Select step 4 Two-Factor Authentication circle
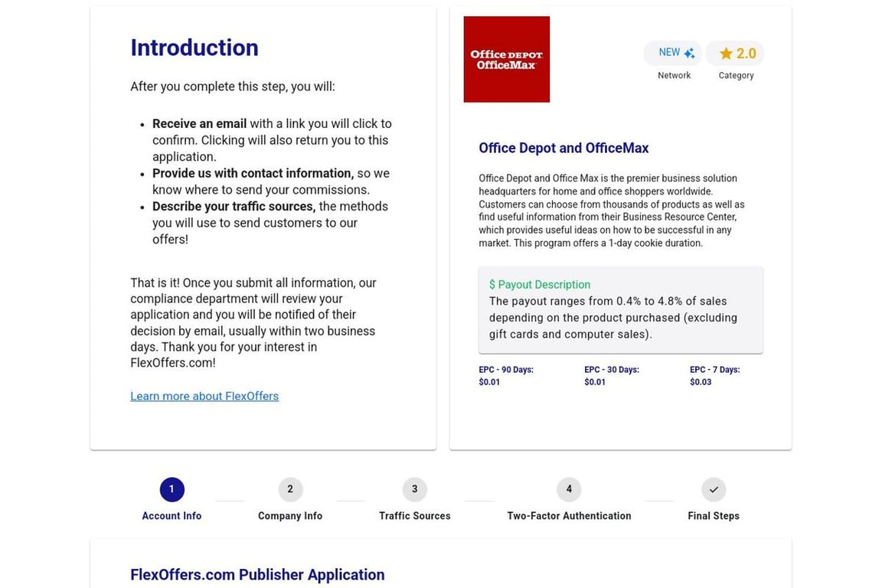The width and height of the screenshot is (882, 588). [x=569, y=489]
